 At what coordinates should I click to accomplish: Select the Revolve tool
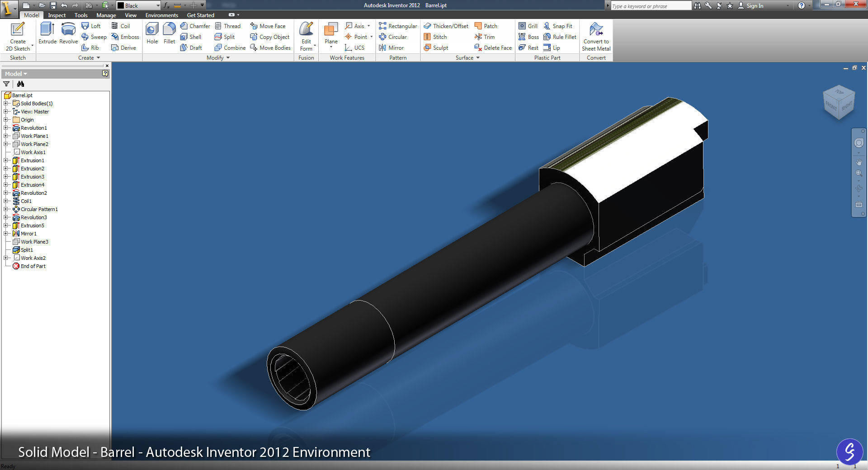68,33
